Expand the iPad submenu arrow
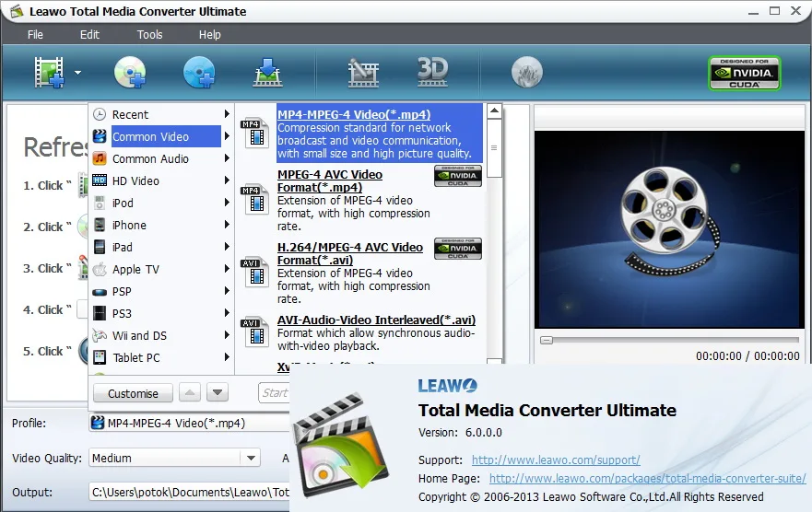Viewport: 812px width, 512px height. coord(227,247)
